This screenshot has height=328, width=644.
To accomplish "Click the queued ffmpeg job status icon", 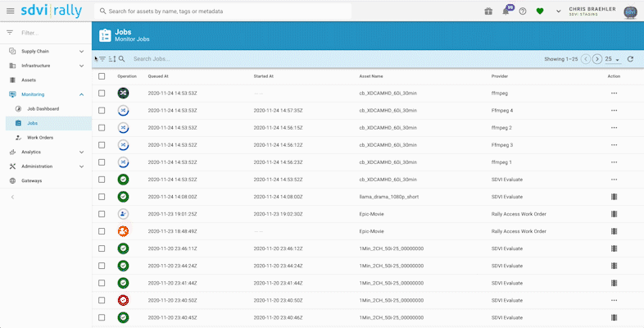I will click(x=123, y=93).
